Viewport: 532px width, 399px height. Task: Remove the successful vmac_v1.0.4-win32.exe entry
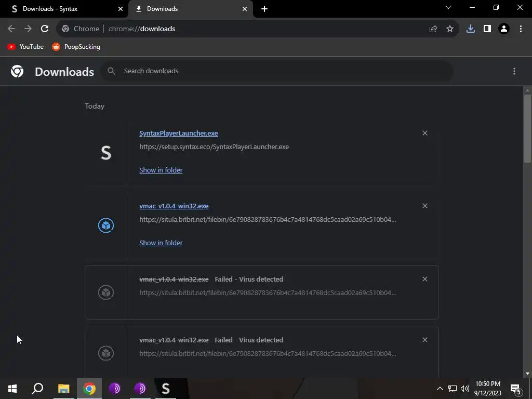click(x=425, y=206)
